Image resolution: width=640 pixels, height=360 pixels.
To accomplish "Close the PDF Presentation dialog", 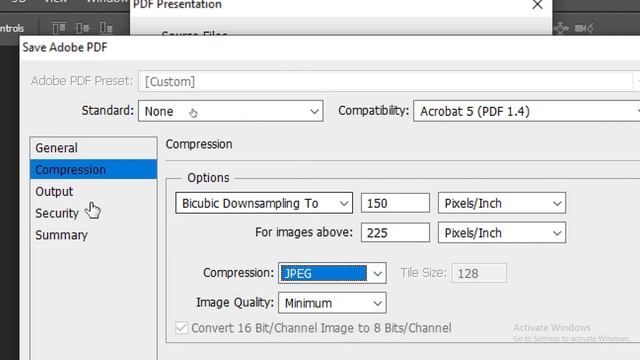I will click(538, 5).
